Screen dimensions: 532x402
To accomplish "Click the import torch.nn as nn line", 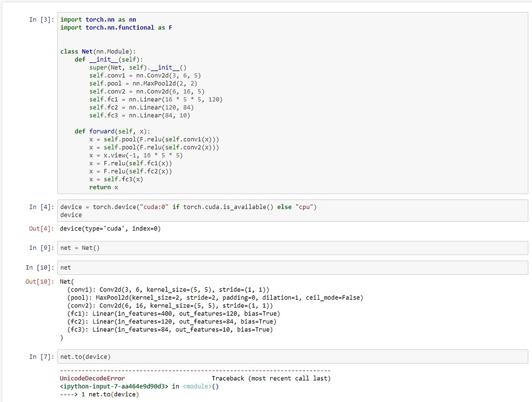I will coord(98,20).
